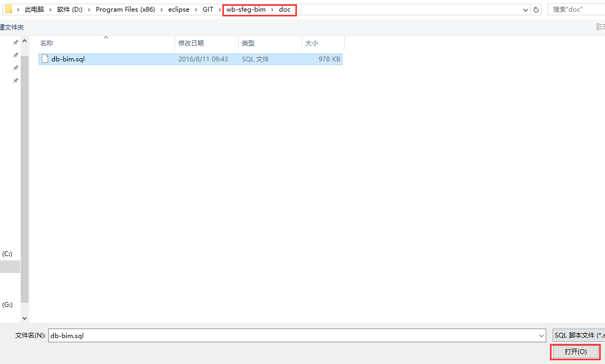The width and height of the screenshot is (605, 364).
Task: Jump to the eclipse folder breadcrumb
Action: pyautogui.click(x=179, y=10)
